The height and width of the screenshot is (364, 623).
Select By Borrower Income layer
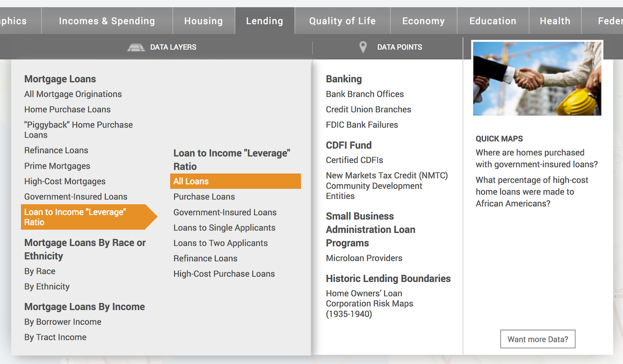[63, 321]
